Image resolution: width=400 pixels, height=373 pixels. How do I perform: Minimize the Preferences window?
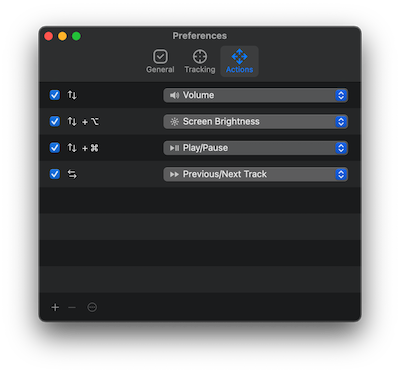tap(62, 36)
